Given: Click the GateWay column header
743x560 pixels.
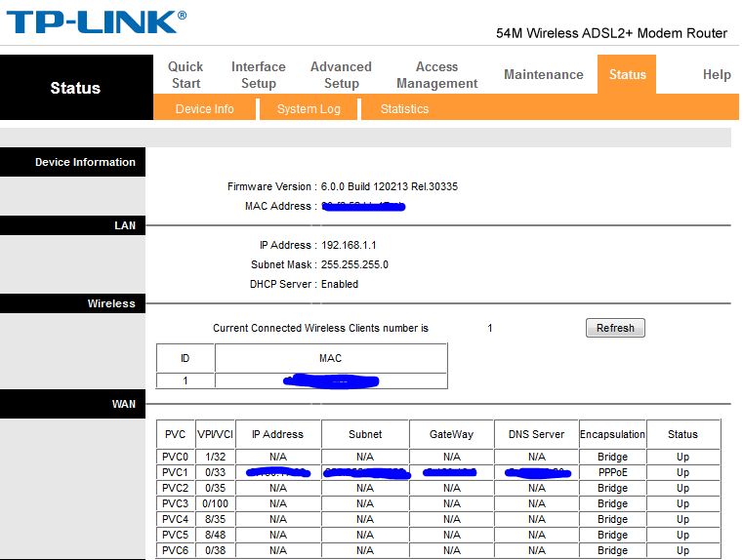Looking at the screenshot, I should (x=452, y=434).
